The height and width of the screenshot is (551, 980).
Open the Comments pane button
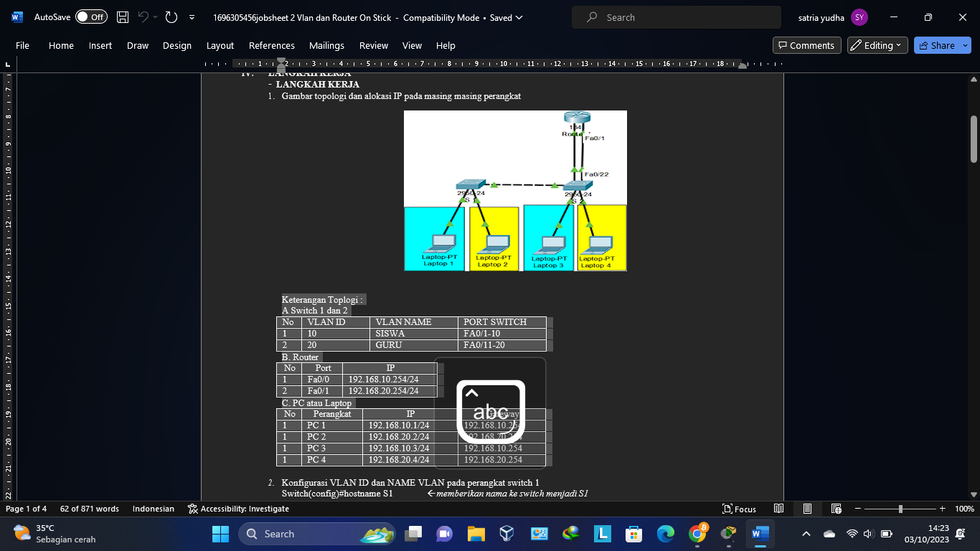click(807, 45)
